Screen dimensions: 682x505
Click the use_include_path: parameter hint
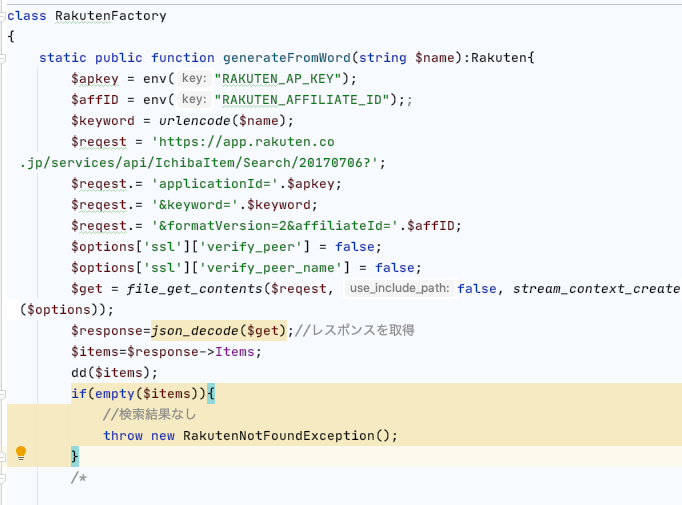[x=397, y=288]
